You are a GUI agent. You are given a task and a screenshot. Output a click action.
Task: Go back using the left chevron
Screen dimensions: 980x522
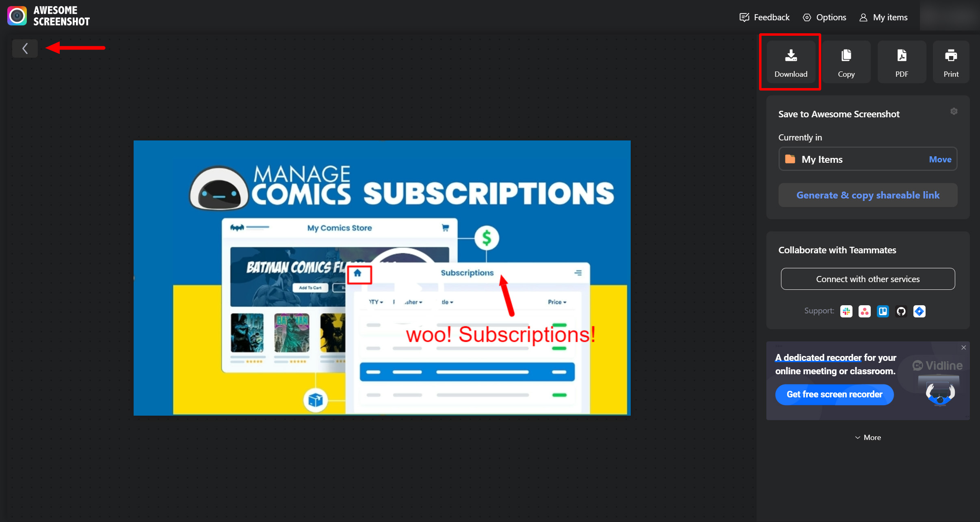25,49
